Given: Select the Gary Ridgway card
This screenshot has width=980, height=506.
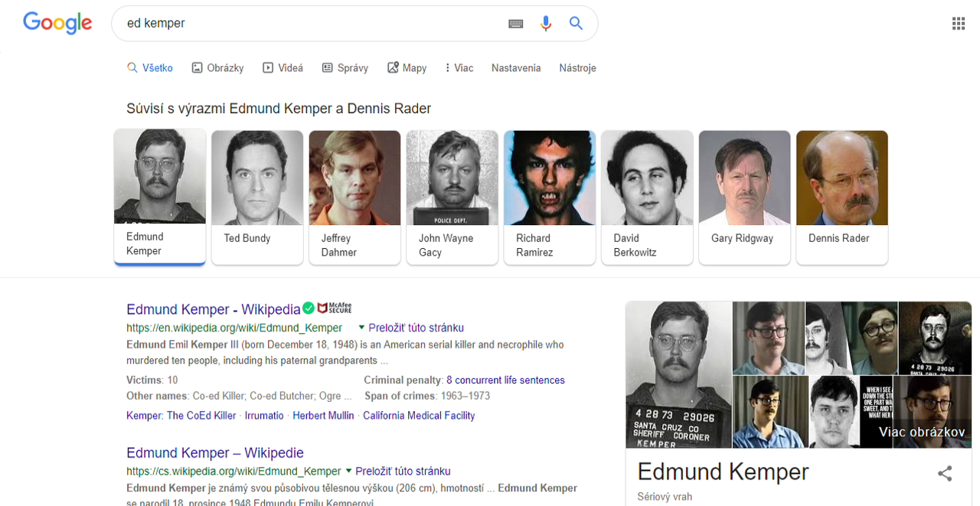Looking at the screenshot, I should [x=745, y=198].
